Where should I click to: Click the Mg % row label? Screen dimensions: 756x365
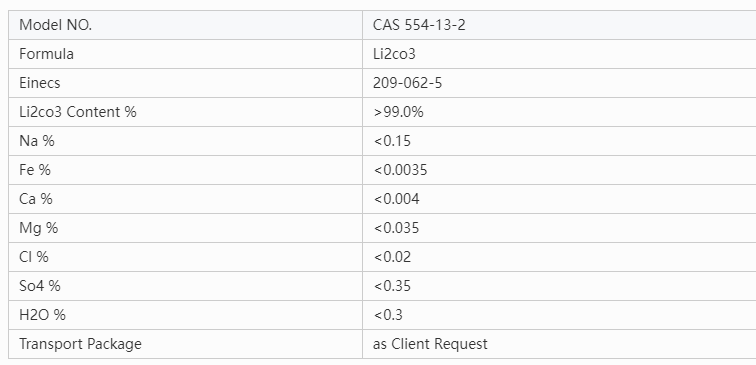tap(39, 228)
